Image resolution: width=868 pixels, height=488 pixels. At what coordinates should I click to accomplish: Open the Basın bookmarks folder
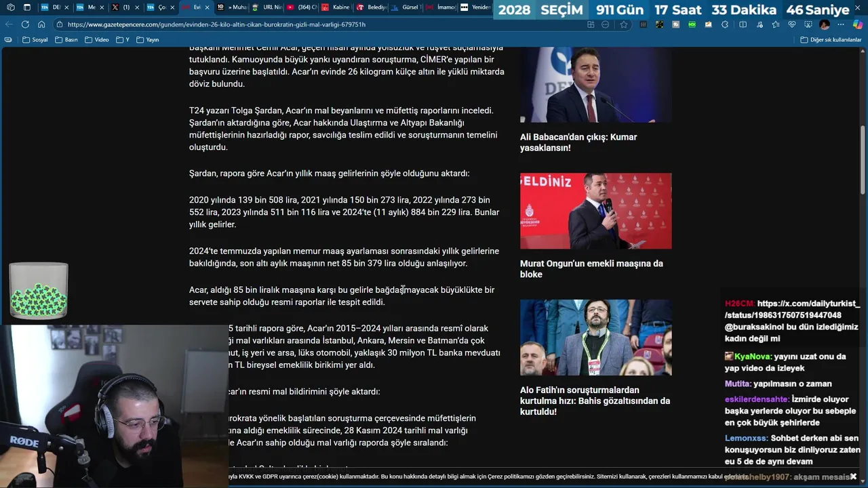66,40
